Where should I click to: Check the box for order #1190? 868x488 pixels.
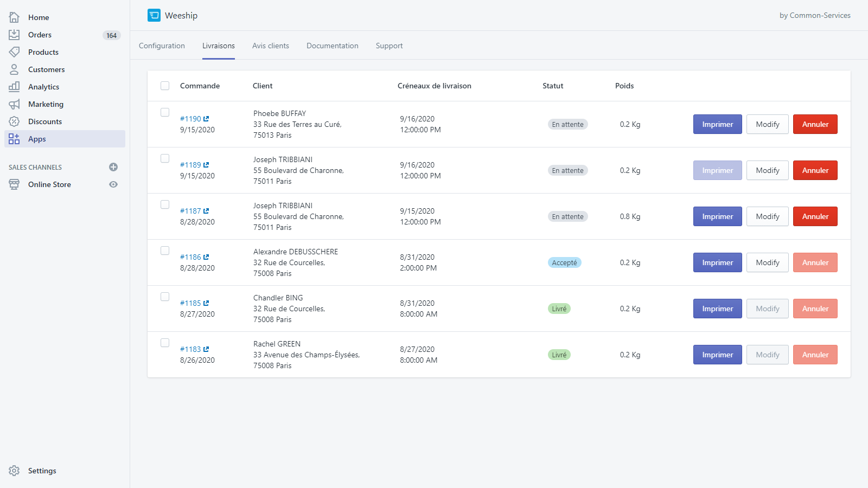[165, 112]
